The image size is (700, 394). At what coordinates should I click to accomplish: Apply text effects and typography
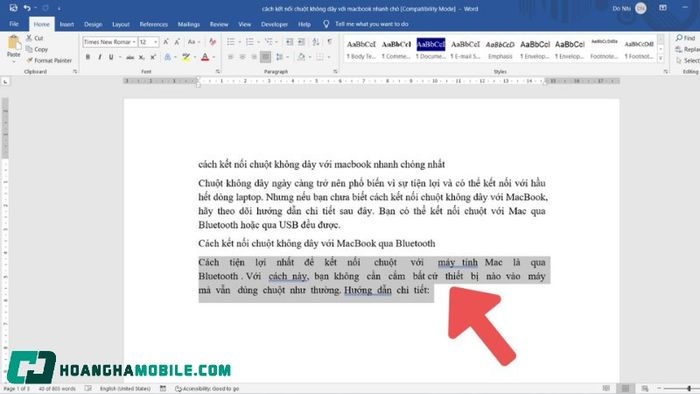click(x=169, y=57)
